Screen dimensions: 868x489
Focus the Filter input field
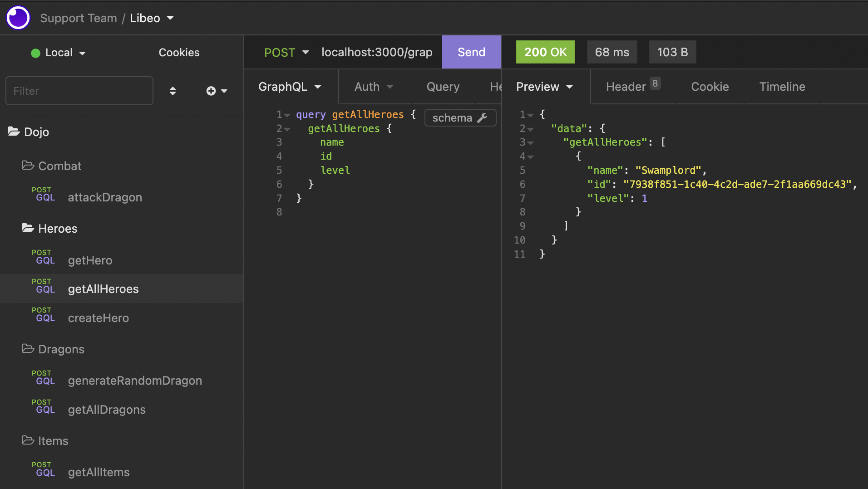pyautogui.click(x=79, y=91)
